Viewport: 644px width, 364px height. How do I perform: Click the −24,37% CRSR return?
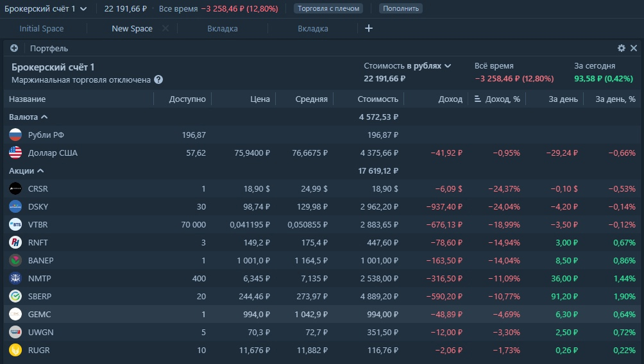(504, 189)
